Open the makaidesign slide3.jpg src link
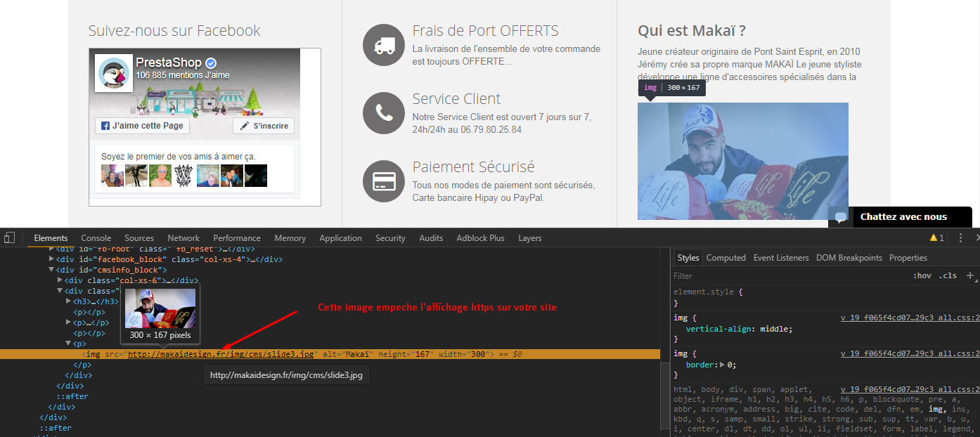The image size is (980, 437). [x=221, y=354]
